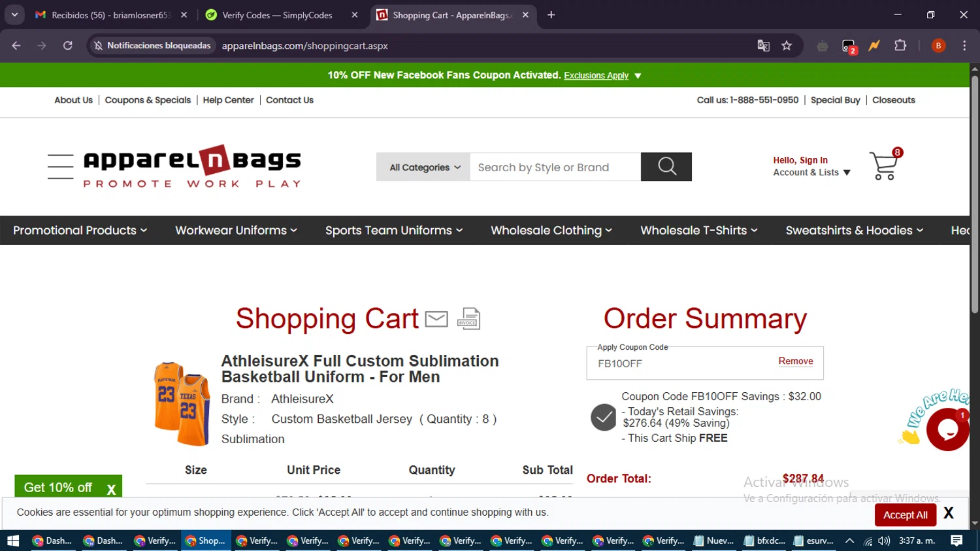
Task: Expand the All Categories dropdown
Action: (x=423, y=167)
